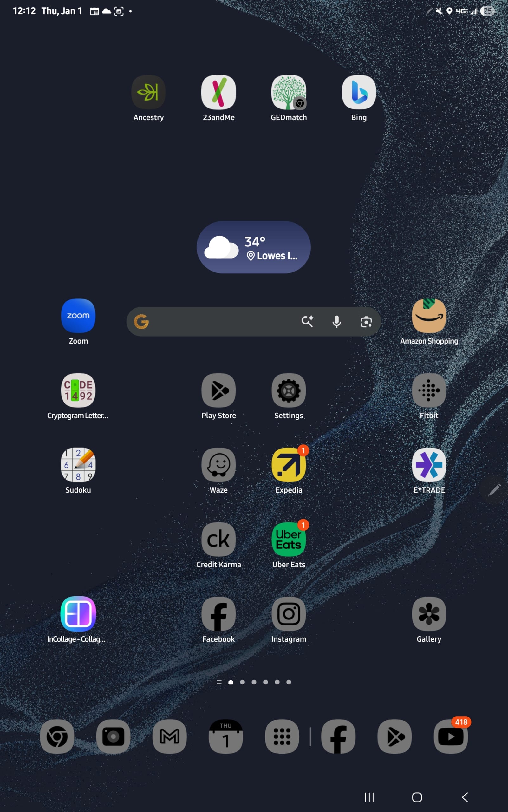The height and width of the screenshot is (812, 508).
Task: Open the Expedia app
Action: pyautogui.click(x=289, y=465)
